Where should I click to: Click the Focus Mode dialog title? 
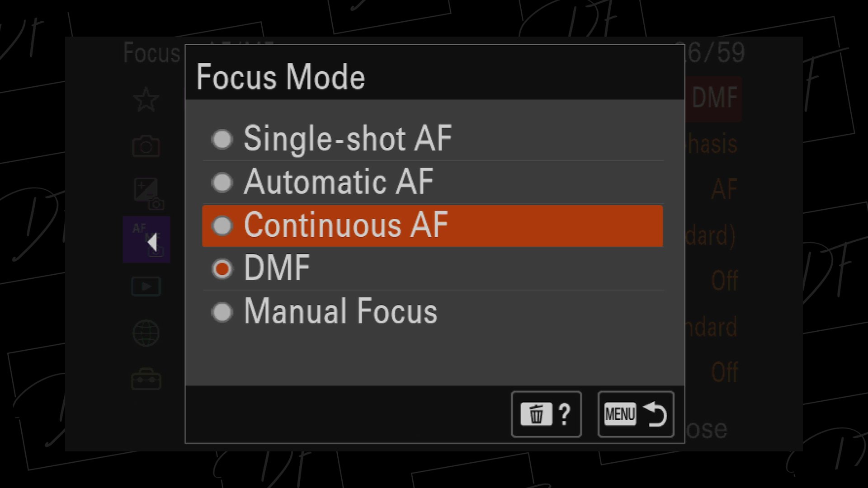coord(281,77)
